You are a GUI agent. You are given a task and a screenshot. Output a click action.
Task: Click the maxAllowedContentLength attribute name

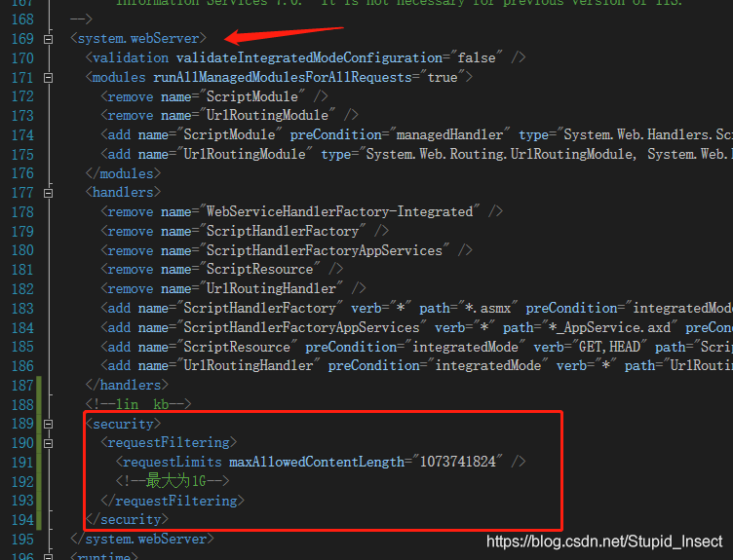(317, 462)
